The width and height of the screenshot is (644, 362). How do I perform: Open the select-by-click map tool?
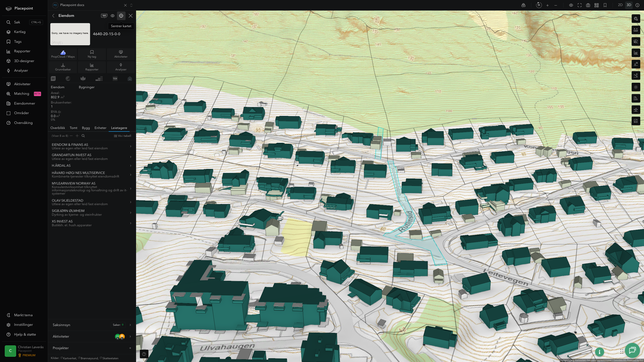click(x=636, y=19)
